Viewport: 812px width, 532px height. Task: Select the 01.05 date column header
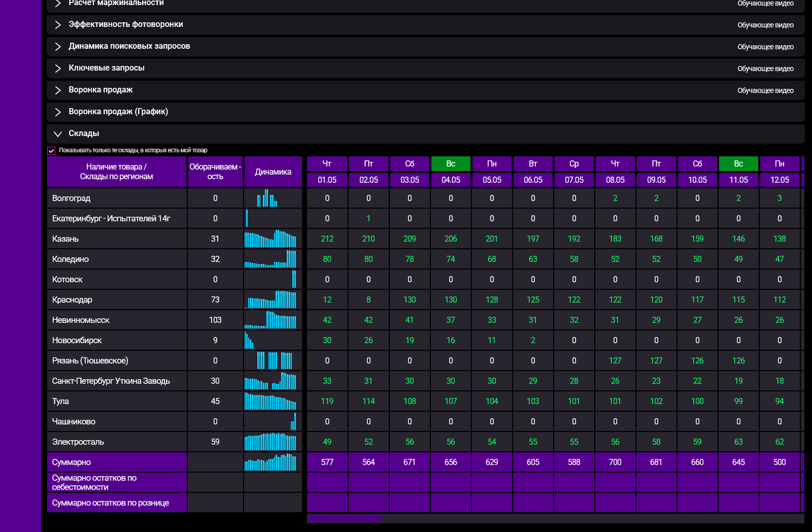pos(327,180)
